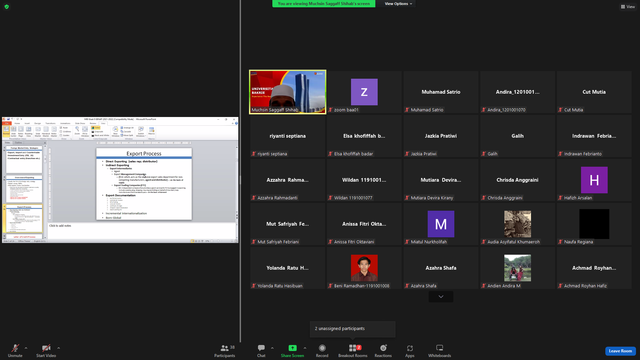
Task: Open video options arrow beside Start Video
Action: click(58, 348)
